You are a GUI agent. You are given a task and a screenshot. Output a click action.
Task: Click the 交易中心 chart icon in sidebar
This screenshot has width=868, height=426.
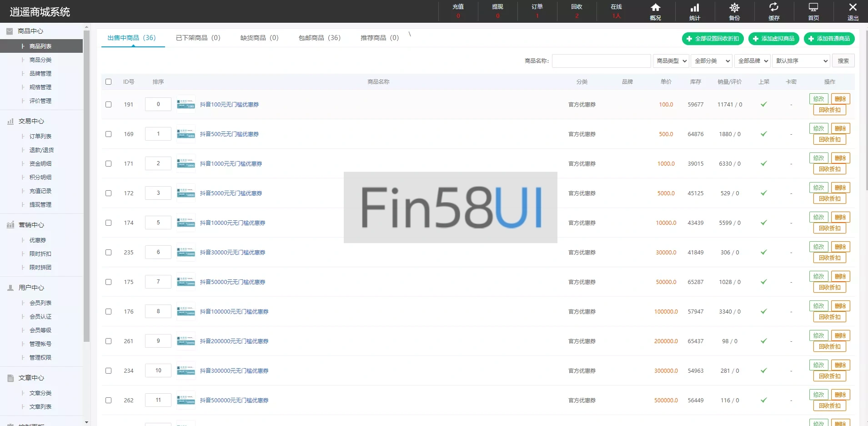pos(10,122)
